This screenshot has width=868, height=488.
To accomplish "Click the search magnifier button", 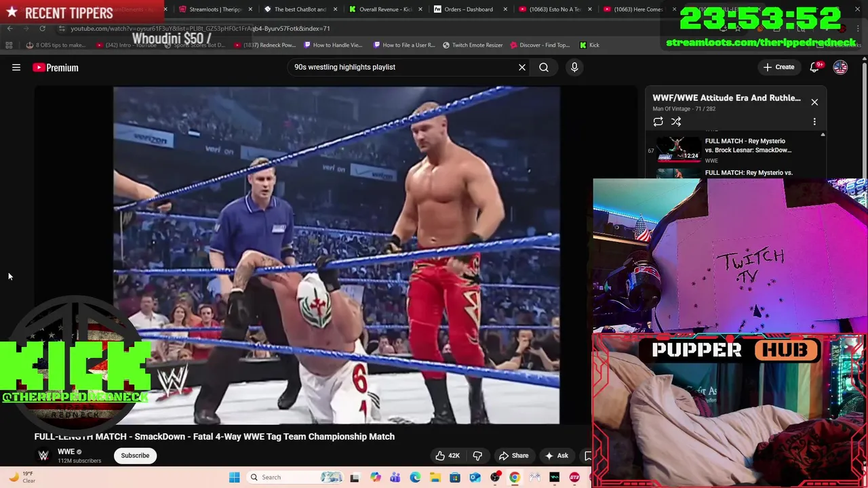I will [544, 67].
